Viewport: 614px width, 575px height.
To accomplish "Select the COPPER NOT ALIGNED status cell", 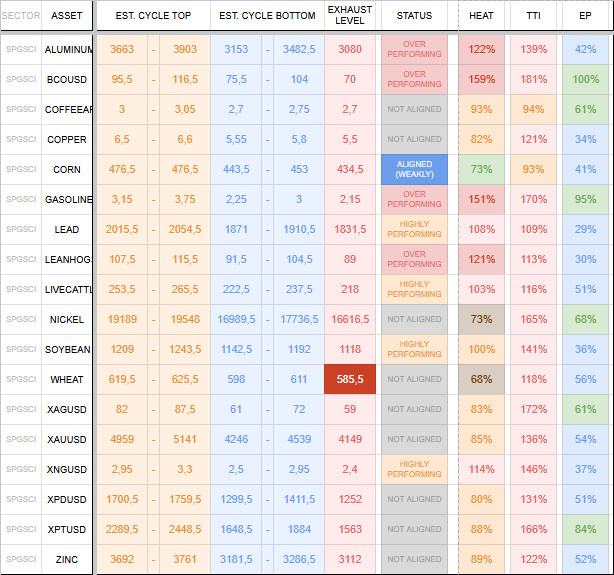I will click(x=414, y=139).
